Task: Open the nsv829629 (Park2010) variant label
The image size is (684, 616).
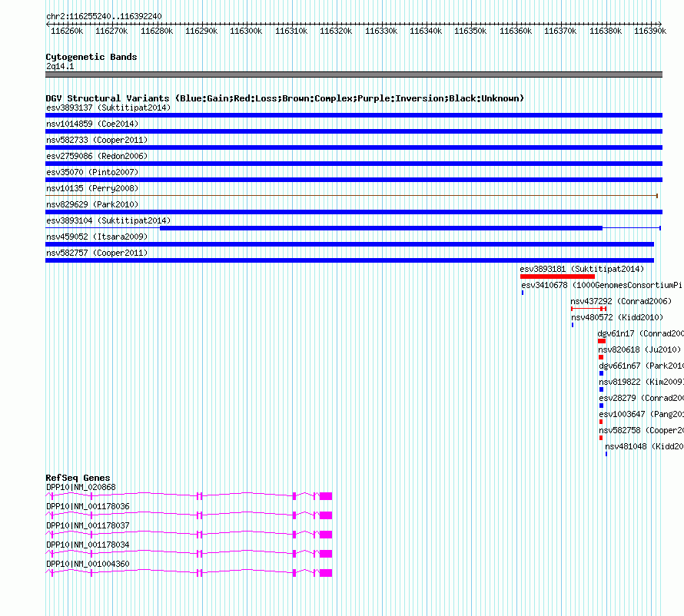Action: tap(92, 204)
